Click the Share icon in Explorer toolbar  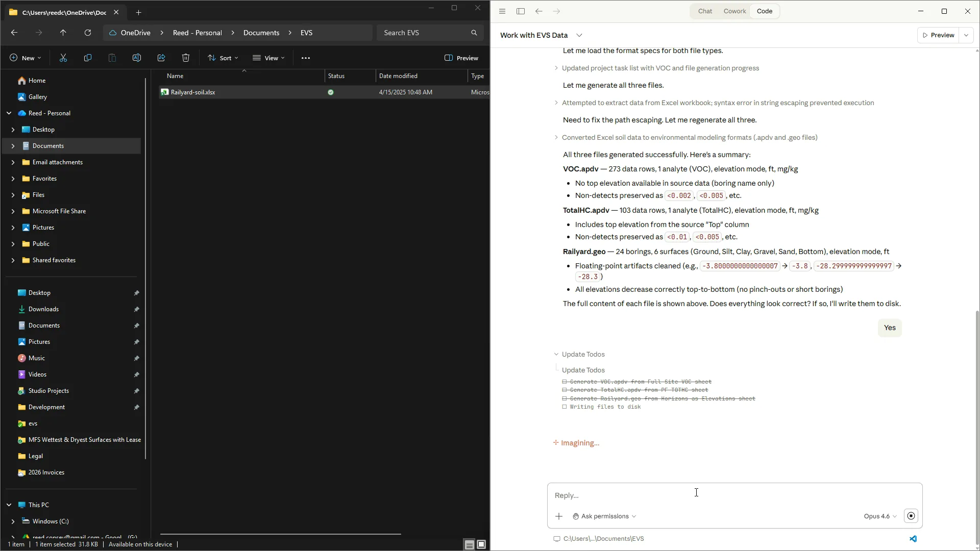(x=161, y=58)
